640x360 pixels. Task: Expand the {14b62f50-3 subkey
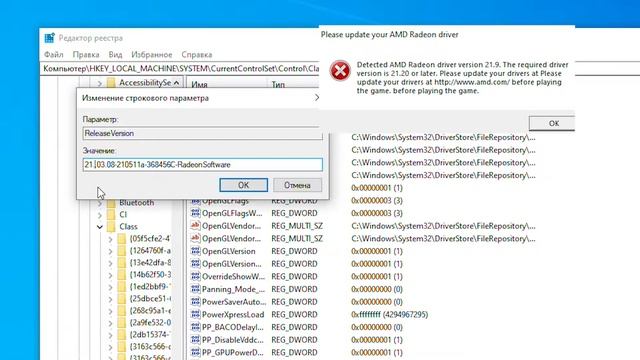pos(111,275)
